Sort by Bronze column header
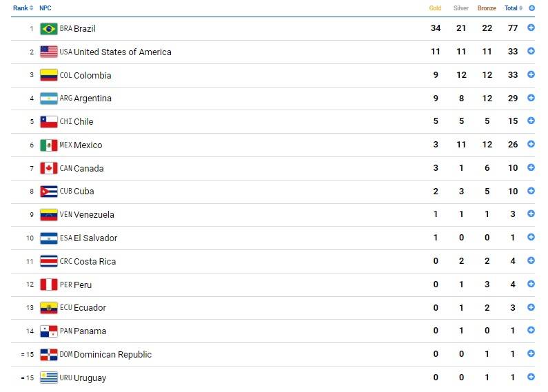548x392 pixels. tap(487, 8)
